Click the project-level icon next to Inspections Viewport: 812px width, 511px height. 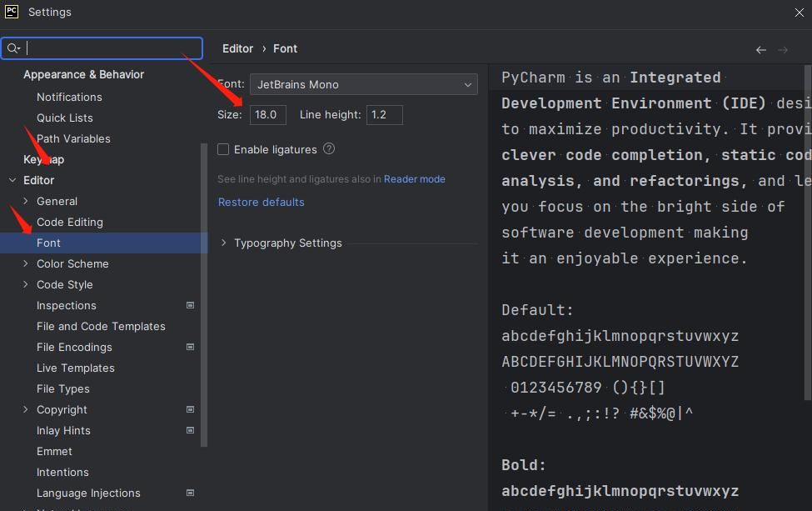(190, 306)
